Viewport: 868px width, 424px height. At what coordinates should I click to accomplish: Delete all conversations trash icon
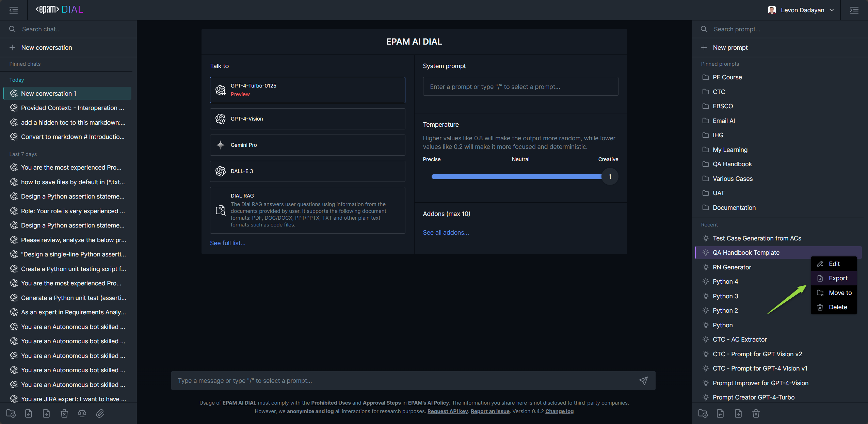tap(64, 413)
